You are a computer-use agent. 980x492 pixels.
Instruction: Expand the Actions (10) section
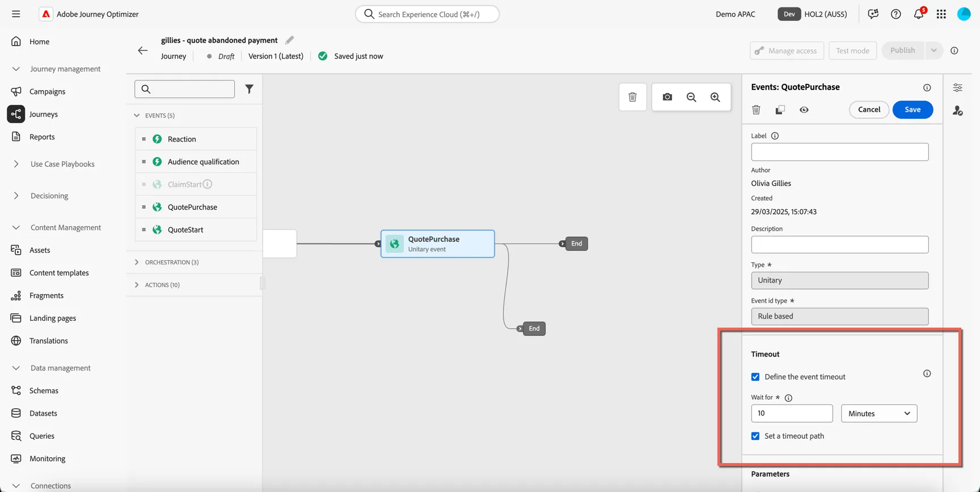[x=137, y=285]
